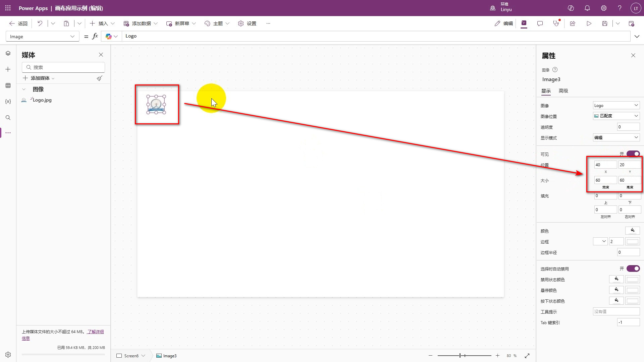Switch to the 高级 tab
Viewport: 644px width, 362px height.
click(563, 91)
